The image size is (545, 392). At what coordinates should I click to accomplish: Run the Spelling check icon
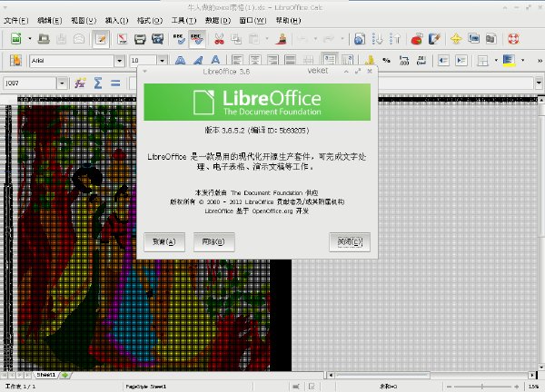click(x=179, y=38)
